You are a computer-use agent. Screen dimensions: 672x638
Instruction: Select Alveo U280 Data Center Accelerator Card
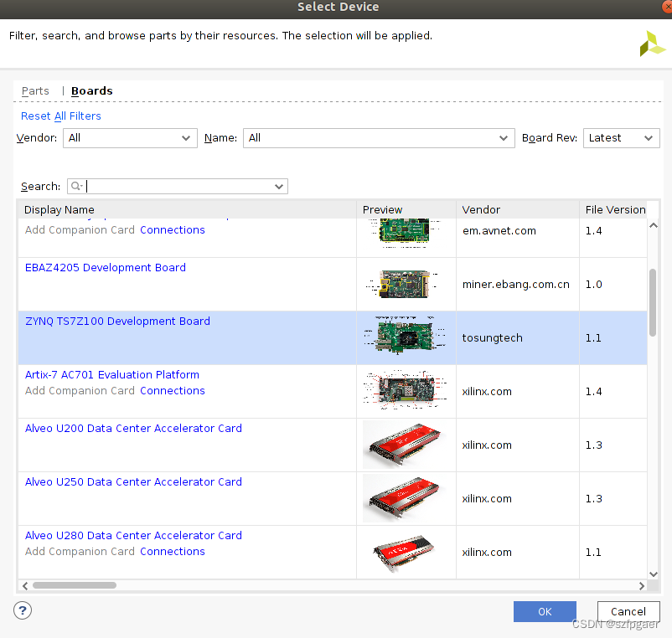point(133,535)
